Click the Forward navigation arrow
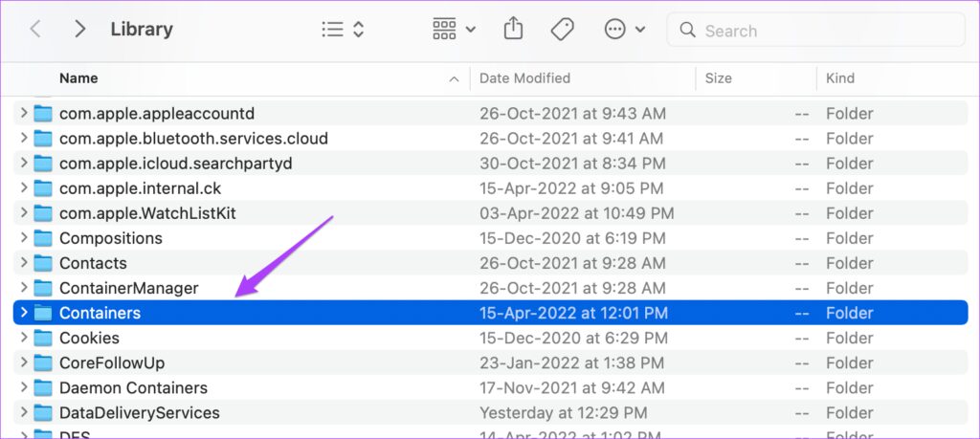This screenshot has width=980, height=439. tap(80, 30)
